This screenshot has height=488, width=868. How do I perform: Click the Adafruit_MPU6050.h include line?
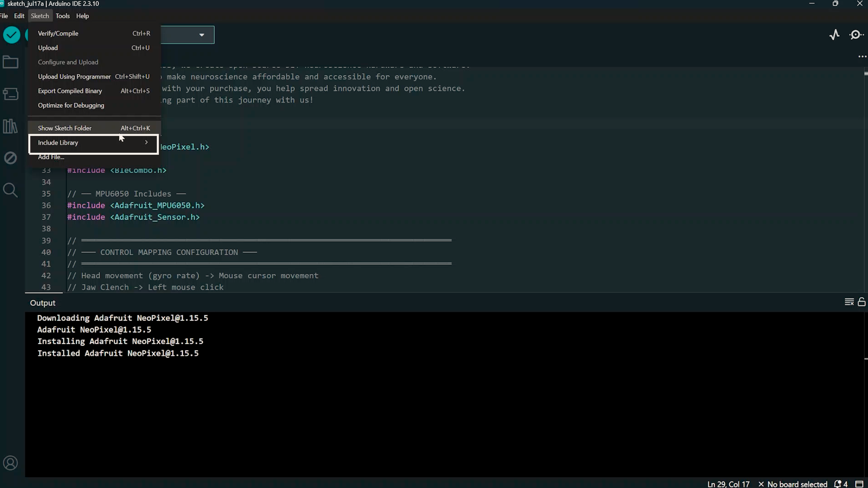point(136,205)
